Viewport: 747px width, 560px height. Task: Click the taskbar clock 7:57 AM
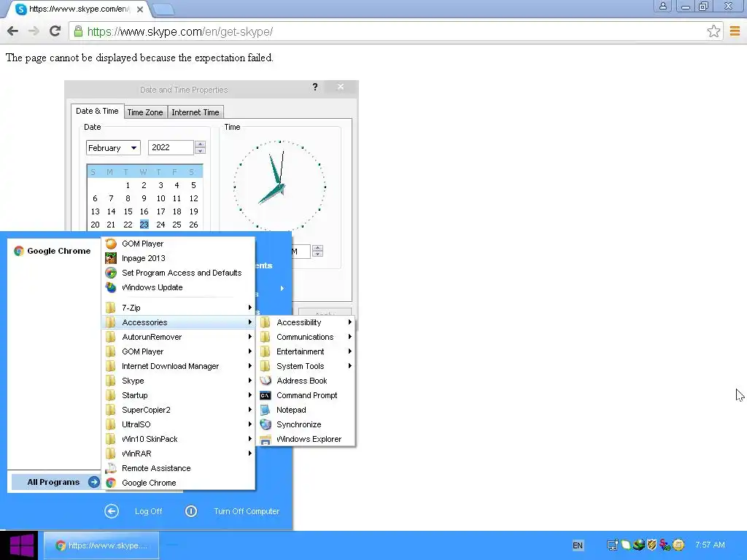tap(710, 545)
